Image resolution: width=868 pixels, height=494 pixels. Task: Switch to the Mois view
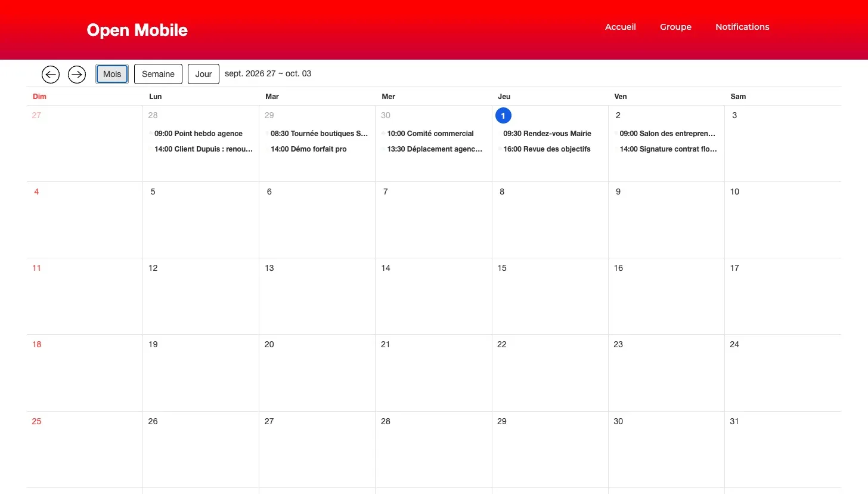coord(112,74)
